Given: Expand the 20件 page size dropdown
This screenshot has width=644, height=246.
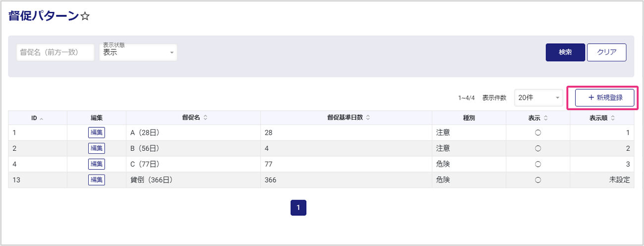Looking at the screenshot, I should point(538,98).
